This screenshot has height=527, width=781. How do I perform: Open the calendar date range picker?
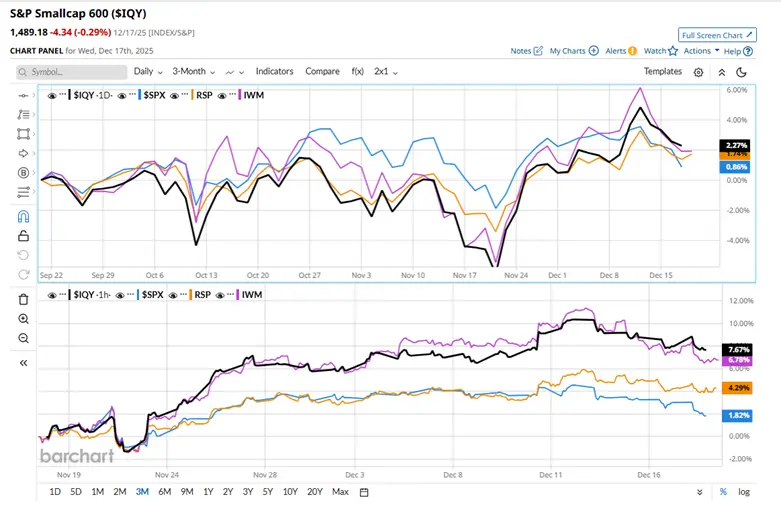(364, 492)
